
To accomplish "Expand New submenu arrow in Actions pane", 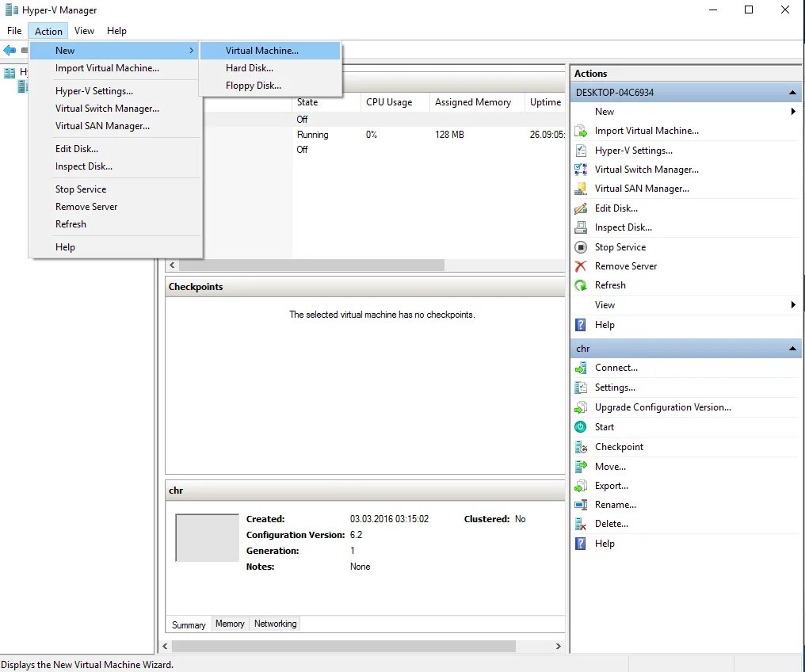I will (x=793, y=112).
